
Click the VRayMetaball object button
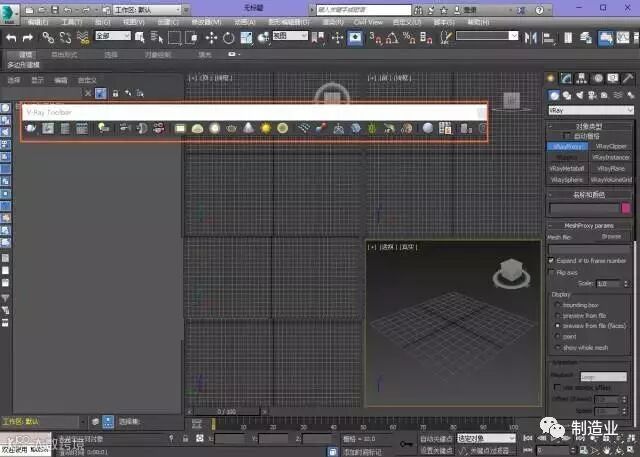[567, 169]
